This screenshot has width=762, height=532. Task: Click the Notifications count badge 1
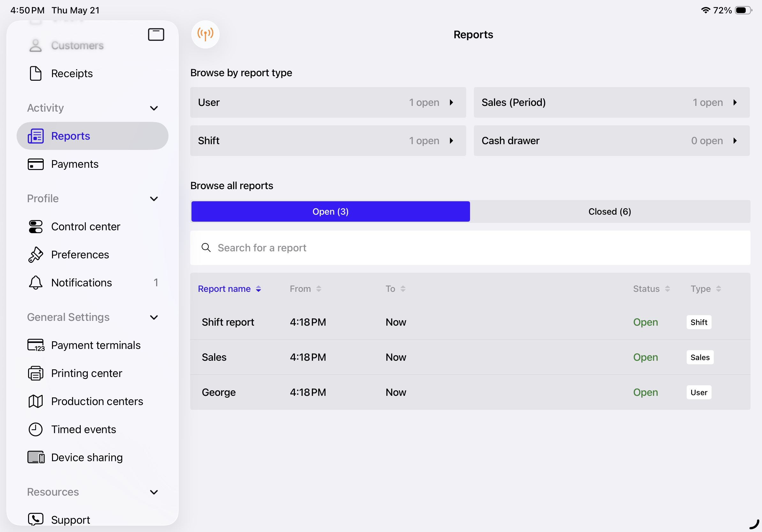click(x=156, y=283)
